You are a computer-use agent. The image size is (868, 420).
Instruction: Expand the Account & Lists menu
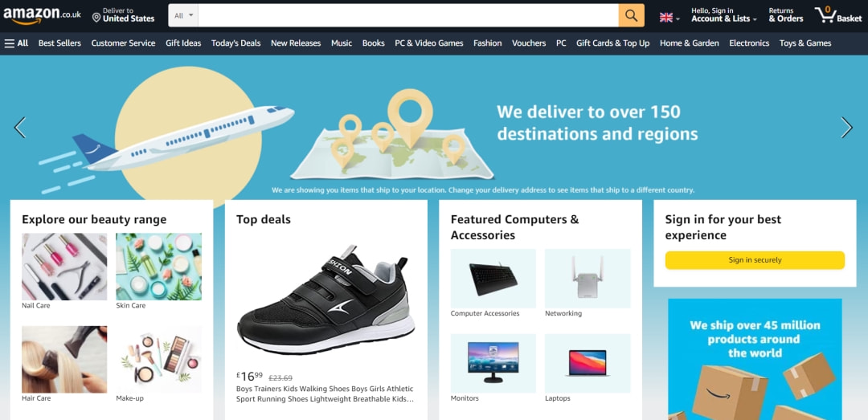click(723, 15)
